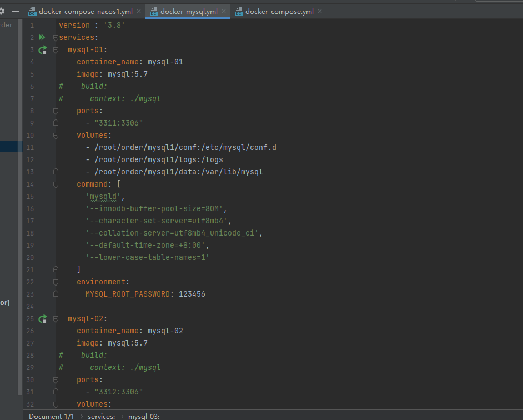Viewport: 523px width, 420px height.
Task: Close the docker-compose-nacos1.yml tab
Action: pyautogui.click(x=139, y=11)
